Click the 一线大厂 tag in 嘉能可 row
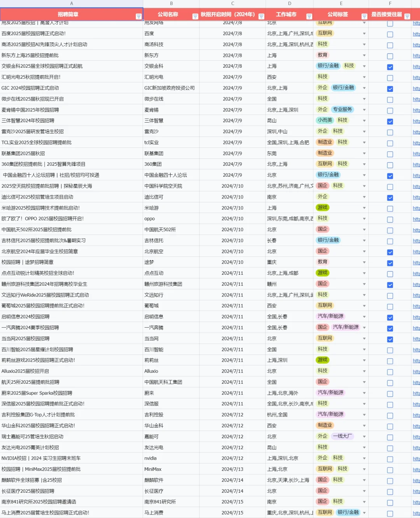 (x=342, y=436)
